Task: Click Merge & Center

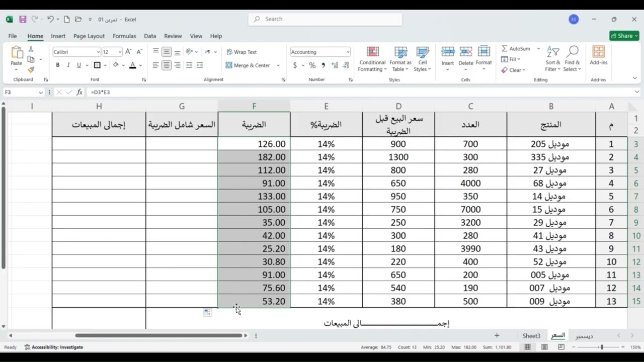Action: tap(248, 65)
